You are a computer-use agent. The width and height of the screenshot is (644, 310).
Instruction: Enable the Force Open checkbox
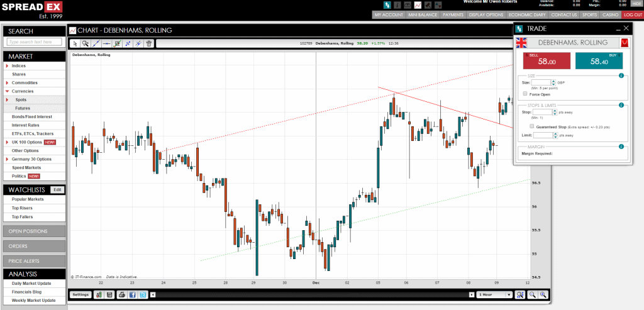[525, 94]
